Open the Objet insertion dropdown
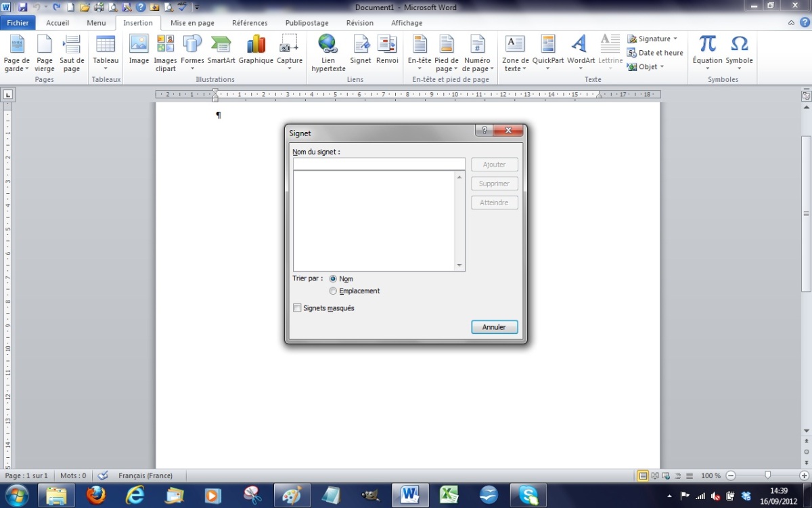The height and width of the screenshot is (508, 812). point(646,67)
